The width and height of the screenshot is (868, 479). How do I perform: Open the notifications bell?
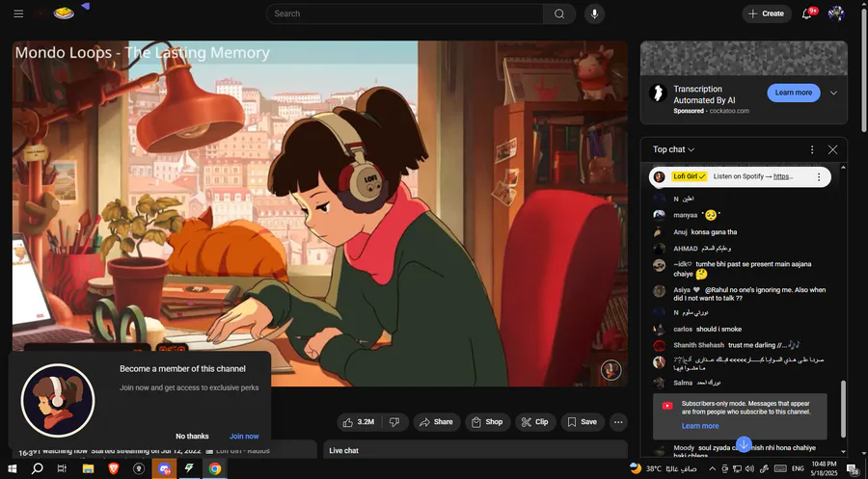(807, 13)
